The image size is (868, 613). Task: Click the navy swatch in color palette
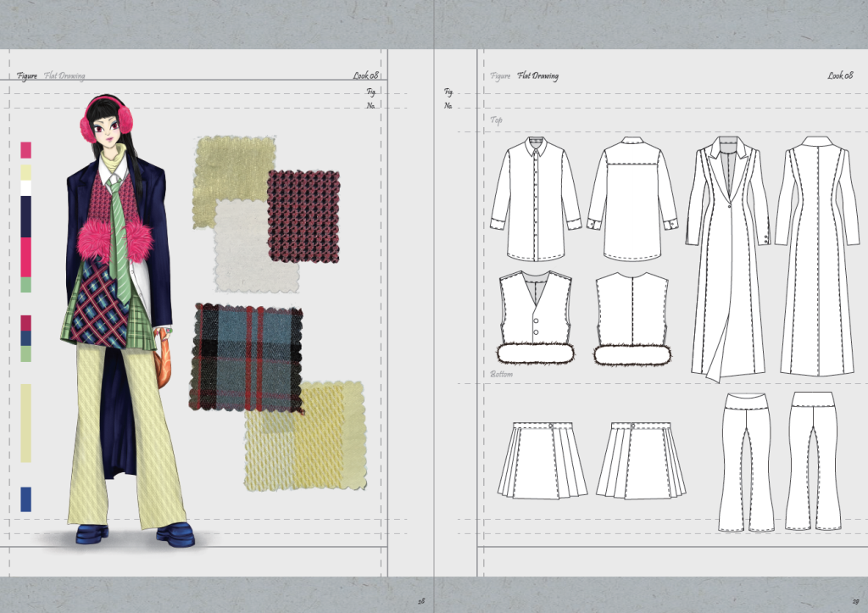[25, 216]
